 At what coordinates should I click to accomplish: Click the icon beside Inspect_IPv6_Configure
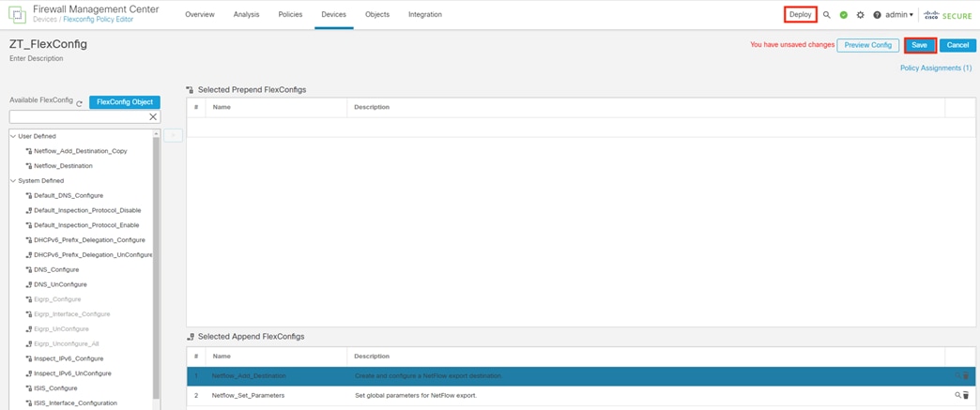click(x=29, y=358)
